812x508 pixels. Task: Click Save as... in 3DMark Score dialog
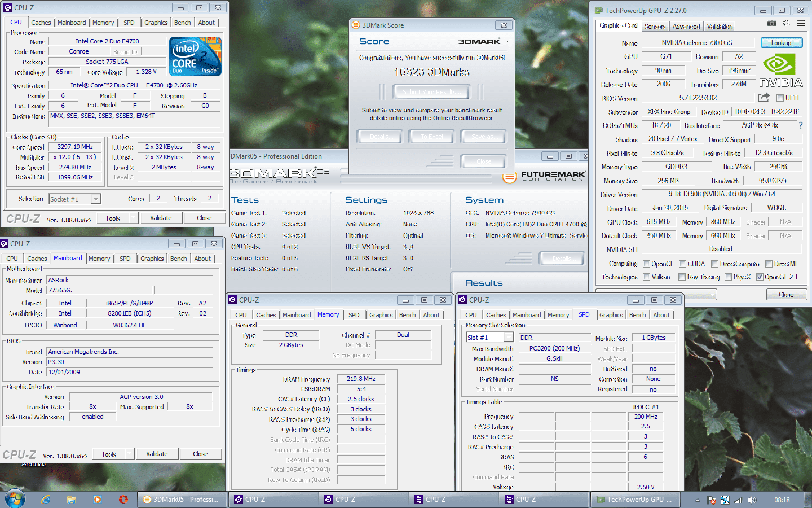click(x=483, y=137)
